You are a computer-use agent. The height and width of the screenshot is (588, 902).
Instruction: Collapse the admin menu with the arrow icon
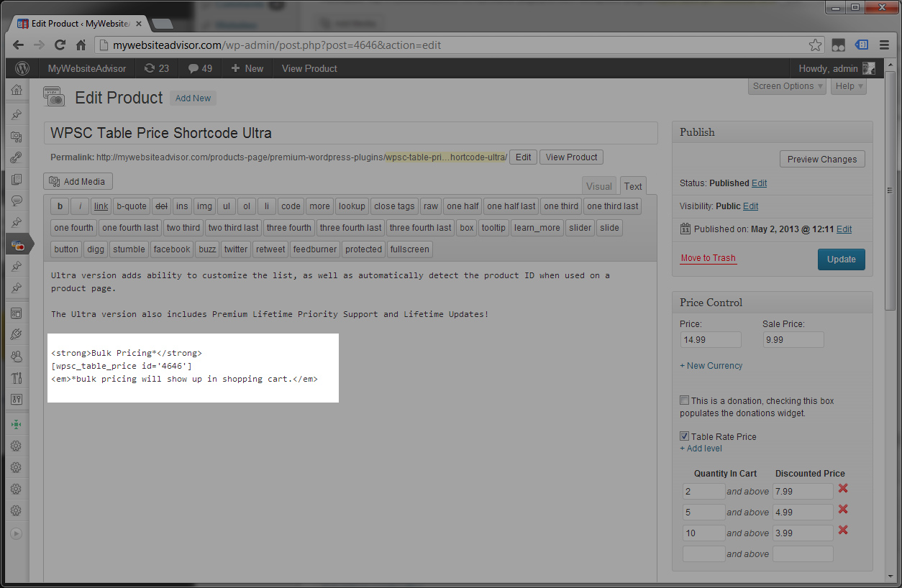[x=16, y=533]
